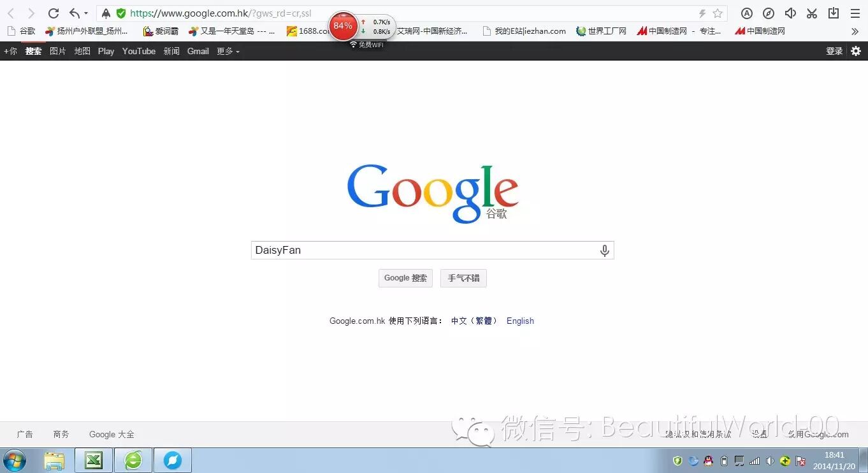The height and width of the screenshot is (473, 868).
Task: Focus the URL address bar field
Action: tap(411, 13)
